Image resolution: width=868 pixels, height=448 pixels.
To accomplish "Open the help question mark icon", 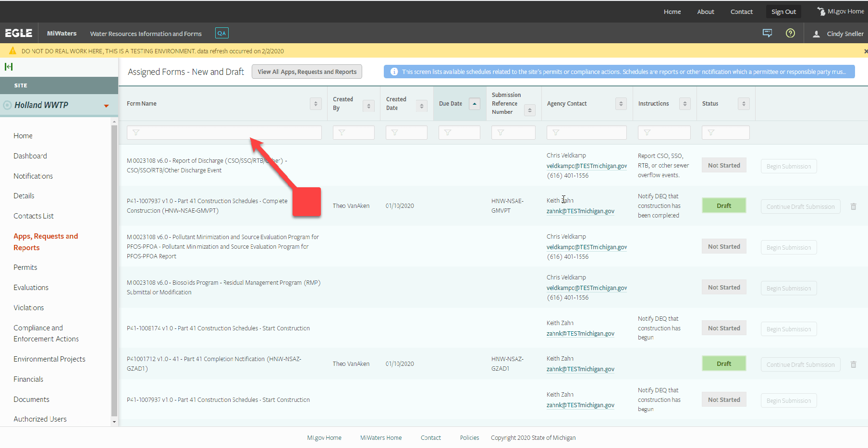I will tap(790, 33).
